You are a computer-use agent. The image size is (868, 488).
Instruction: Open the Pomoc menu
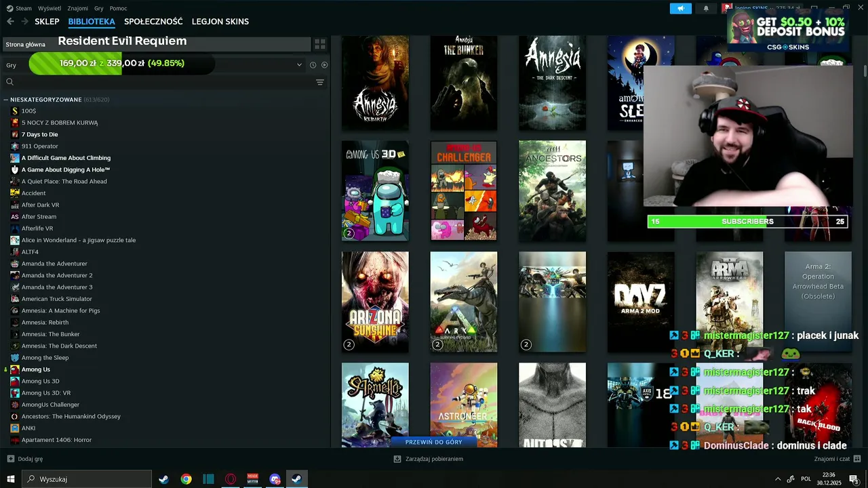pos(118,8)
